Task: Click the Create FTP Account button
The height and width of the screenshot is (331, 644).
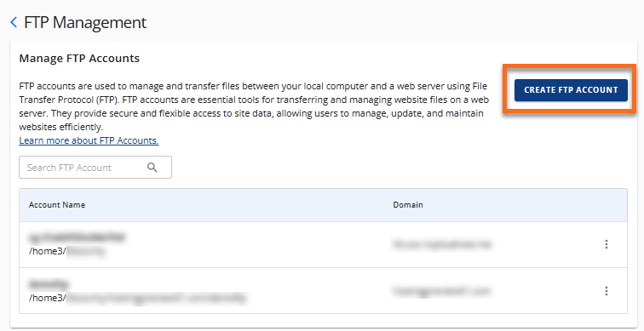Action: coord(571,90)
